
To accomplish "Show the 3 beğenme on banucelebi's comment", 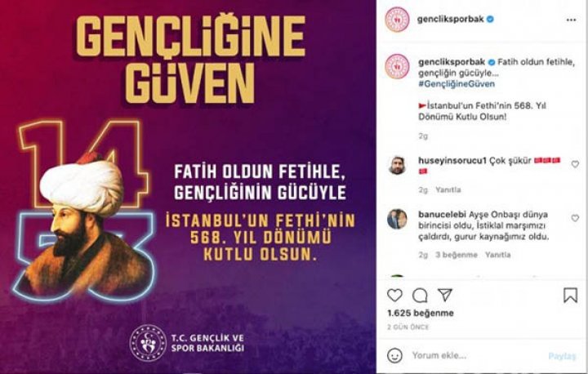I will pos(457,255).
